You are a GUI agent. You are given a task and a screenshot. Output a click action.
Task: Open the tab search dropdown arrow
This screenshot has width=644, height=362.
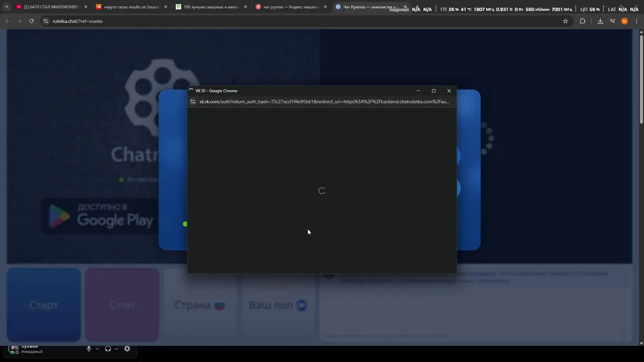(7, 7)
